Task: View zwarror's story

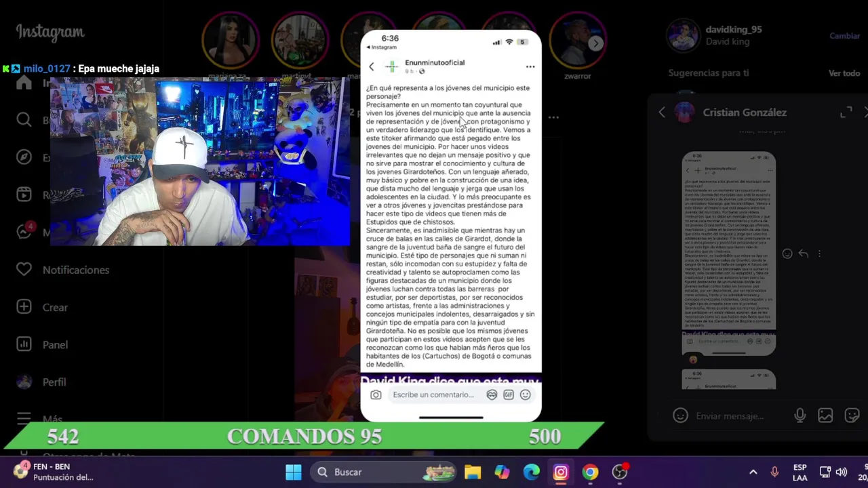Action: click(577, 41)
